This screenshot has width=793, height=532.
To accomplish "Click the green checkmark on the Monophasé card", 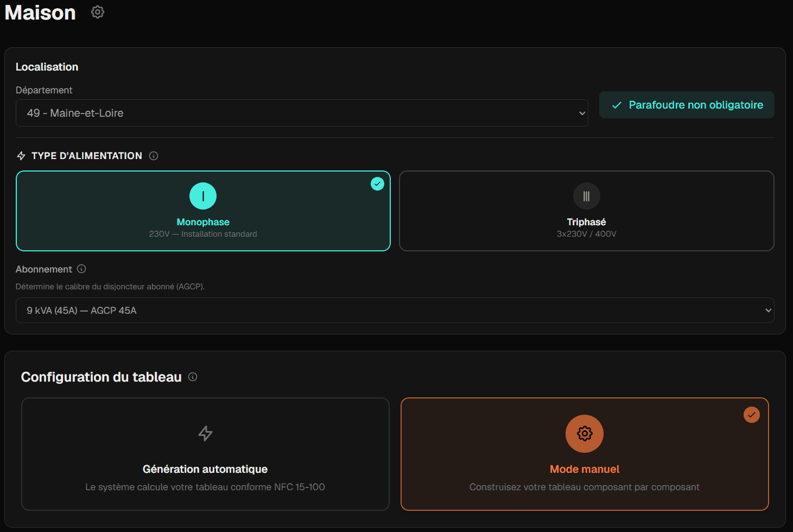I will point(377,183).
